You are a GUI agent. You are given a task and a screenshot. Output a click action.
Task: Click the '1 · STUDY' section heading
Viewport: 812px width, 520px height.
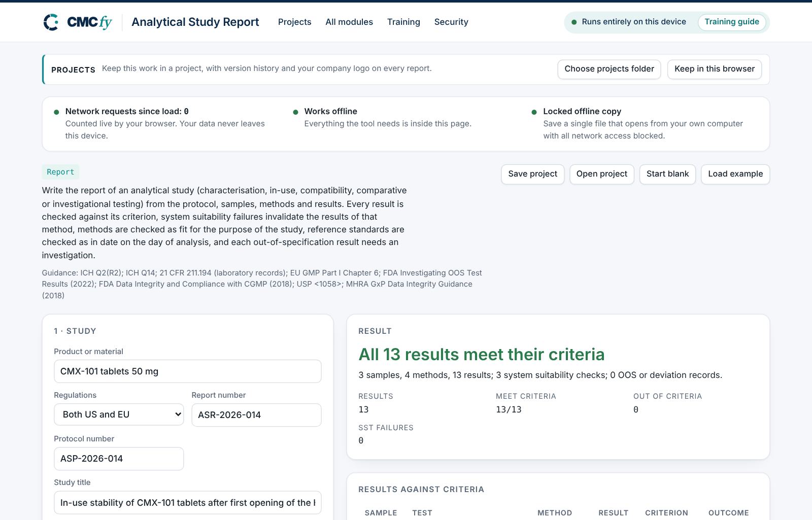point(75,331)
